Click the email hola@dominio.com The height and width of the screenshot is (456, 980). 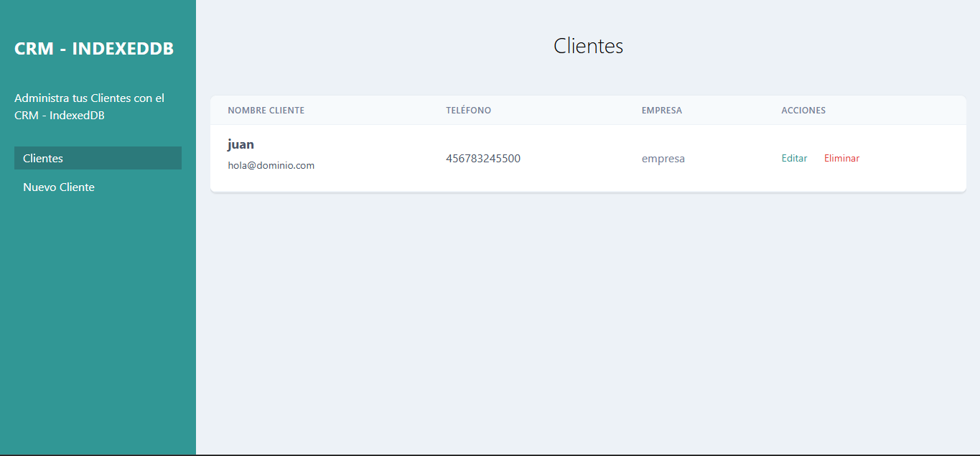point(271,165)
